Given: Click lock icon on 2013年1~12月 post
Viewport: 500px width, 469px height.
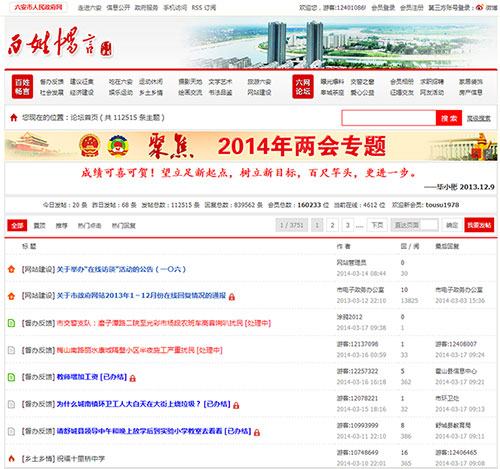Looking at the screenshot, I should pos(232,296).
